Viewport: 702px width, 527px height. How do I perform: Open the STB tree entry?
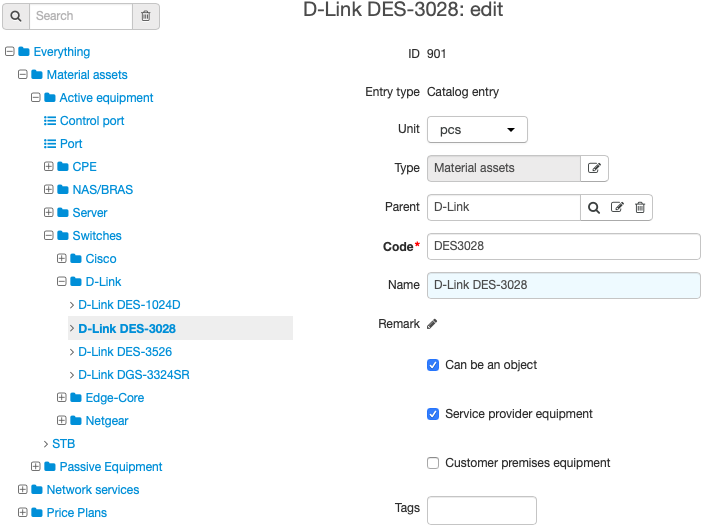(64, 444)
